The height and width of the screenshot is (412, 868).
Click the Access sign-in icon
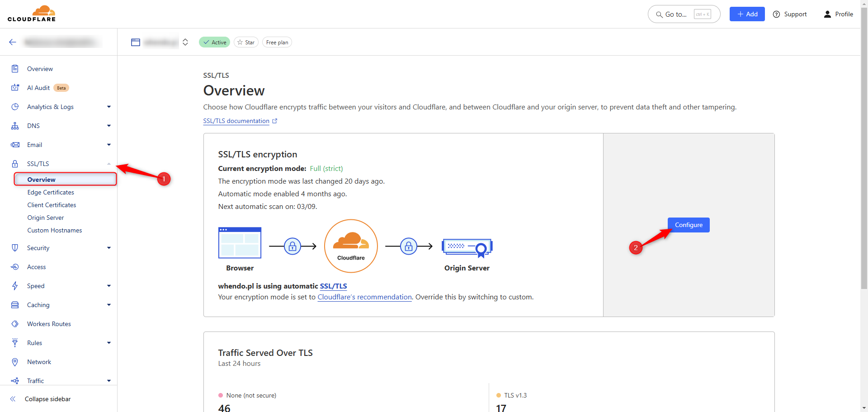point(15,267)
